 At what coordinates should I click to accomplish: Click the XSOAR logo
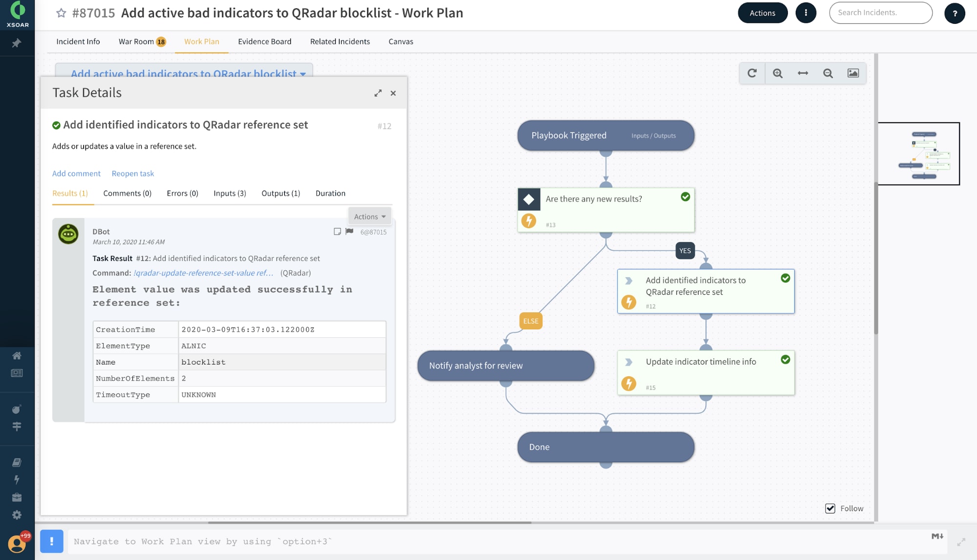[x=18, y=14]
